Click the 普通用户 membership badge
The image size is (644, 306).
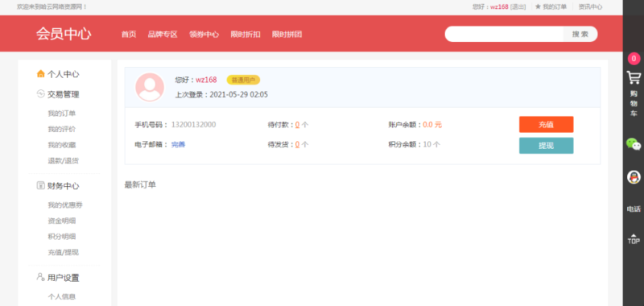243,80
